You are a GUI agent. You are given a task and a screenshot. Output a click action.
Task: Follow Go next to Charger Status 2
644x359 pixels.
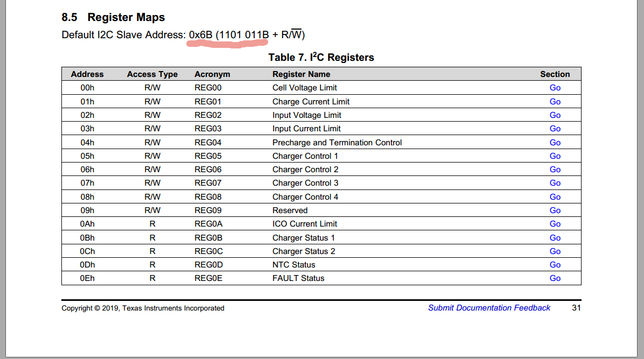(555, 251)
